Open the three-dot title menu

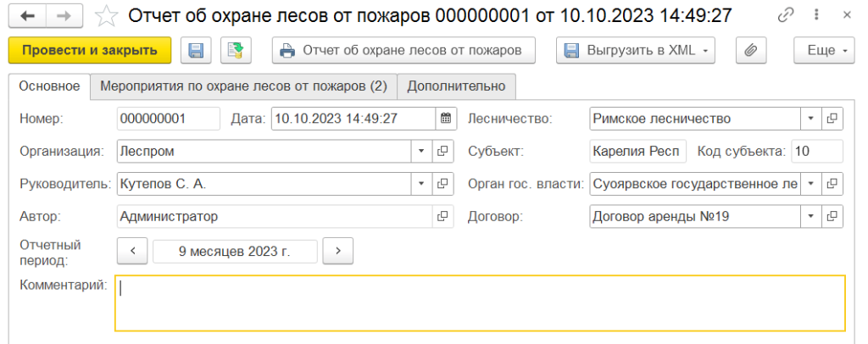818,15
